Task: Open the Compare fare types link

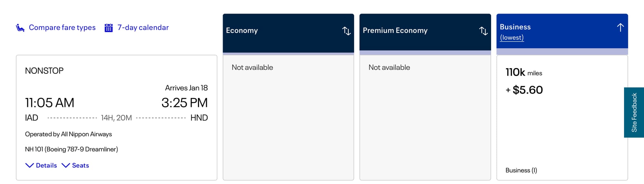Action: 62,27
